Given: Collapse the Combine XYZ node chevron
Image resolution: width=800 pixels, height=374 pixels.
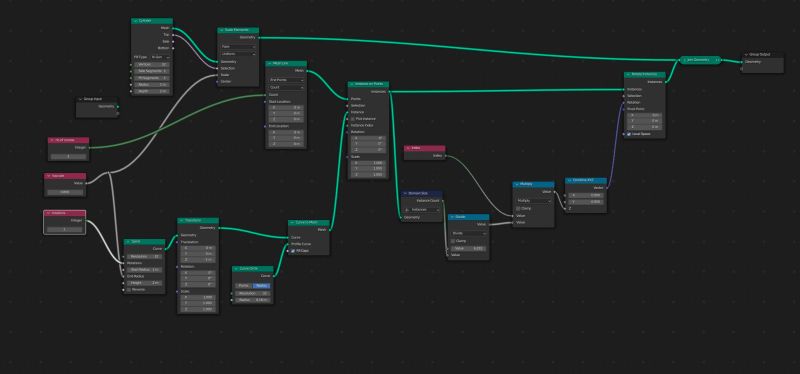Looking at the screenshot, I should [569, 181].
